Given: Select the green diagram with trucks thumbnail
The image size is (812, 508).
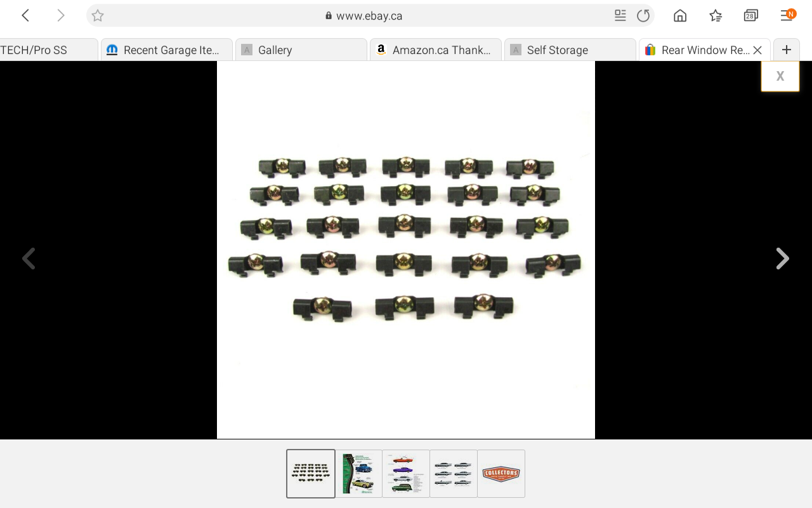Looking at the screenshot, I should 358,474.
